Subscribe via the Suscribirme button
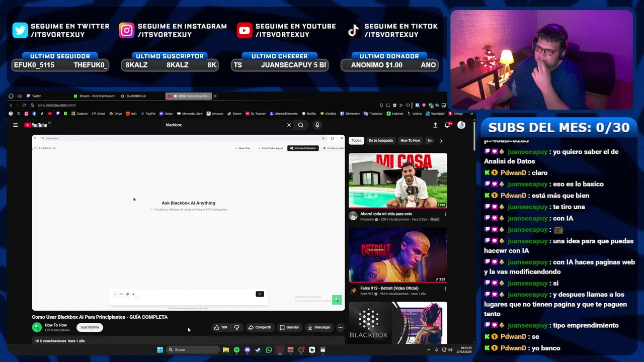 click(90, 327)
